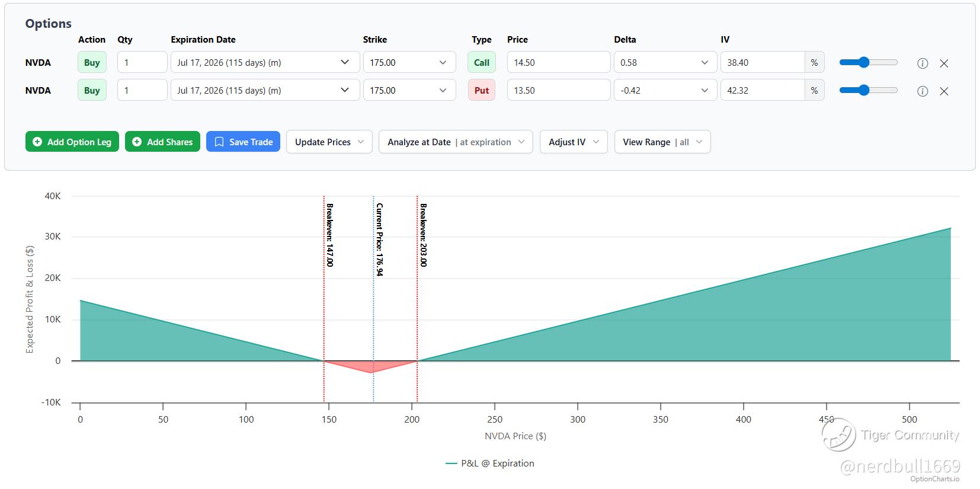Click the Delta column header
Viewport: 980px width, 489px height.
coord(625,40)
